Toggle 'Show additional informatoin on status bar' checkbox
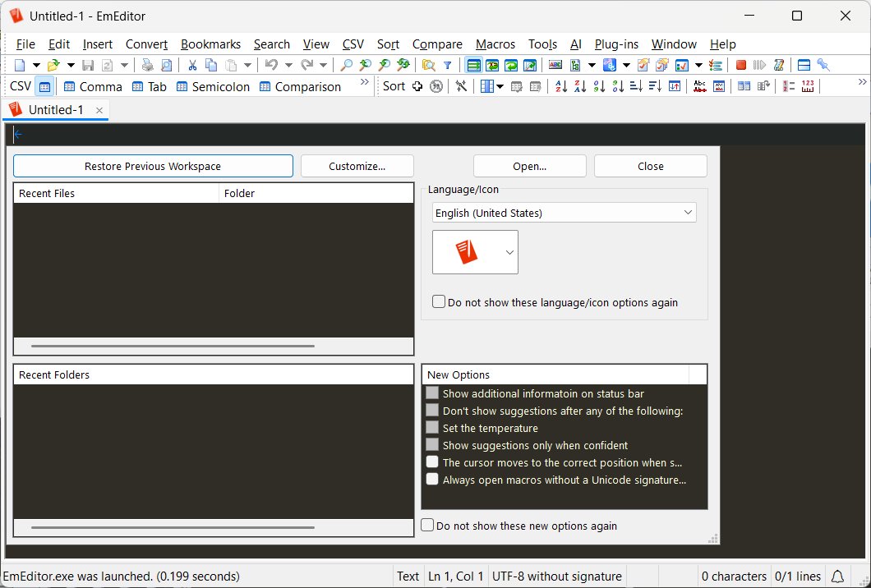The height and width of the screenshot is (588, 871). [432, 393]
